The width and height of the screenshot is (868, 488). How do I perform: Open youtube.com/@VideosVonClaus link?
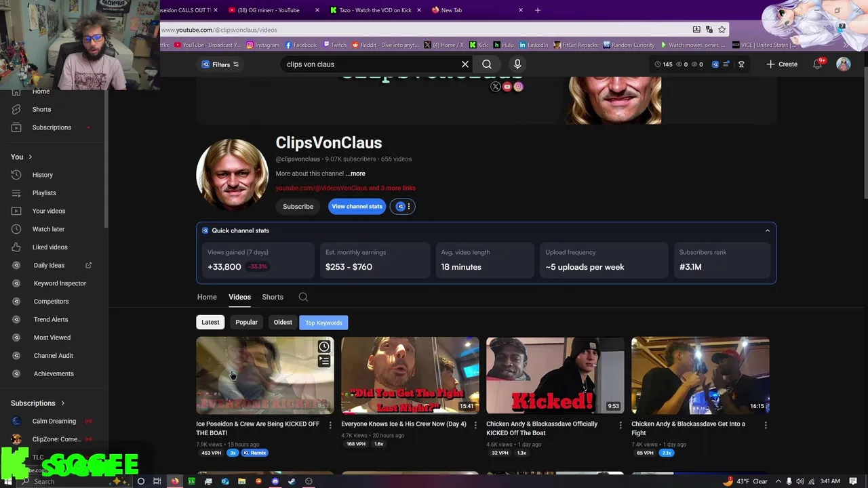point(321,188)
